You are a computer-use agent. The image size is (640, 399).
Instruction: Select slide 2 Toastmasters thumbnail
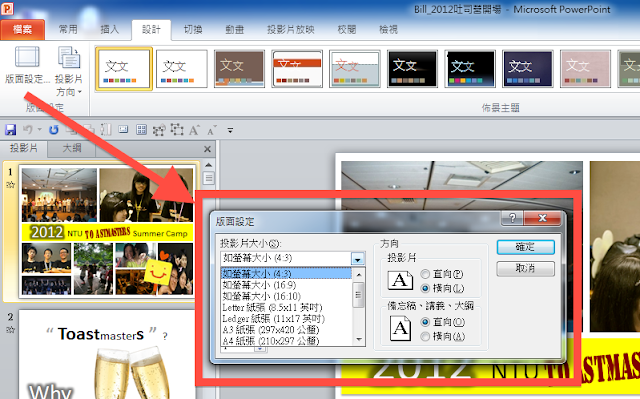coord(107,355)
